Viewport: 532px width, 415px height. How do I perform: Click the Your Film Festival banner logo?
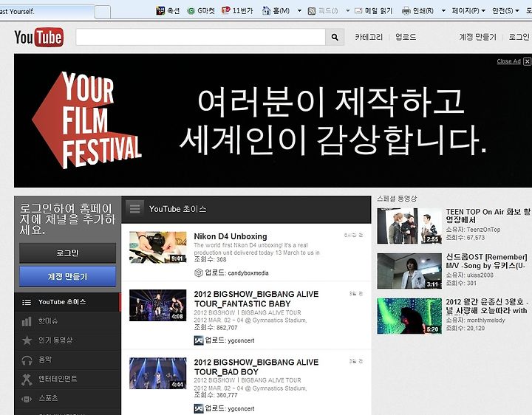[x=87, y=120]
